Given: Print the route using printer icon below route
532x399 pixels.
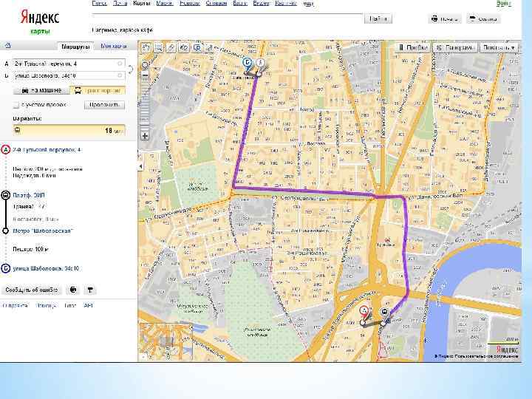Looking at the screenshot, I should (73, 290).
